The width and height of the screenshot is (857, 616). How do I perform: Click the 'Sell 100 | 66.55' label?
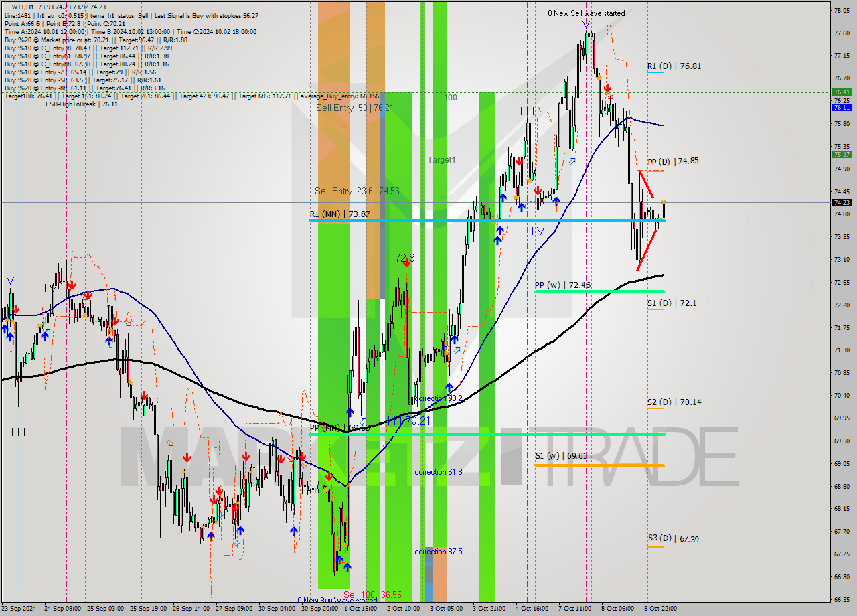click(x=372, y=595)
